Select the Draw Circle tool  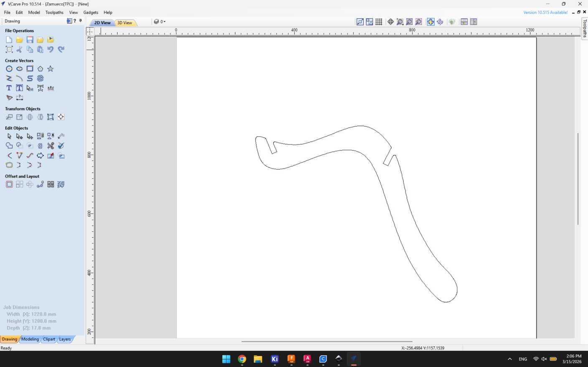coord(9,68)
